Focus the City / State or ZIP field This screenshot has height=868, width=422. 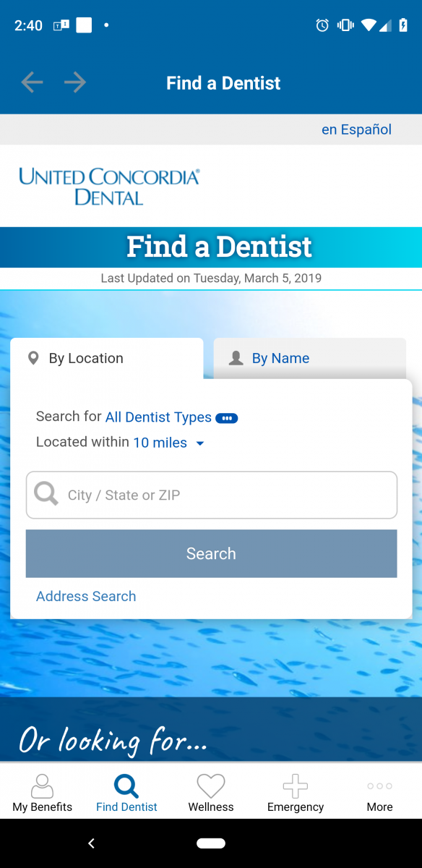[211, 495]
